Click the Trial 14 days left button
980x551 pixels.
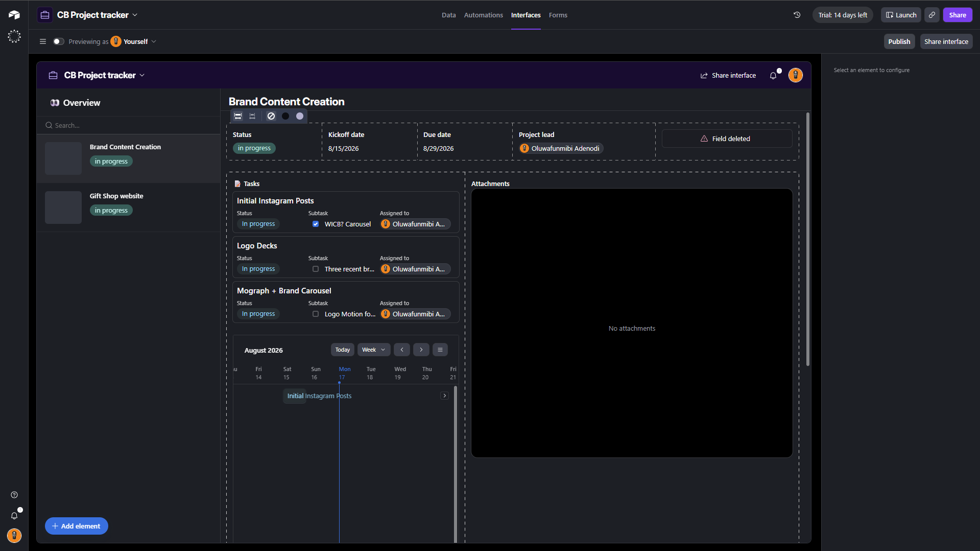(x=843, y=15)
